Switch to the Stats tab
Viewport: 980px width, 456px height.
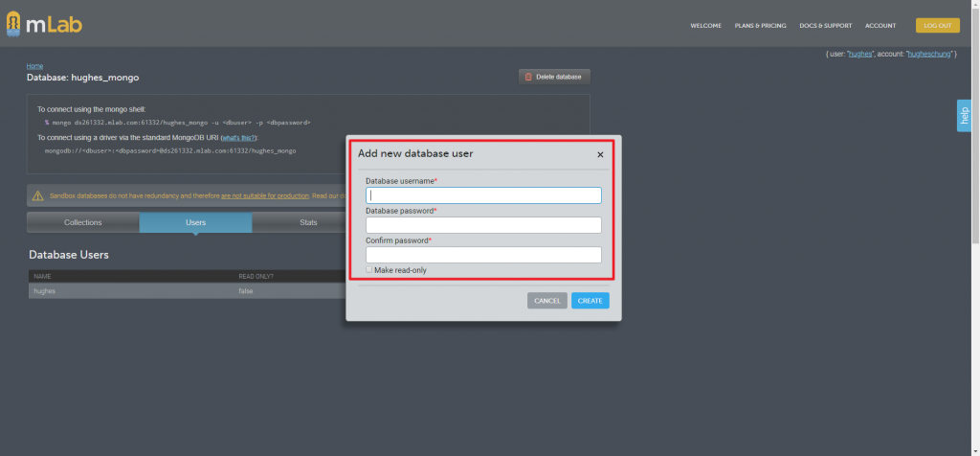[x=308, y=222]
